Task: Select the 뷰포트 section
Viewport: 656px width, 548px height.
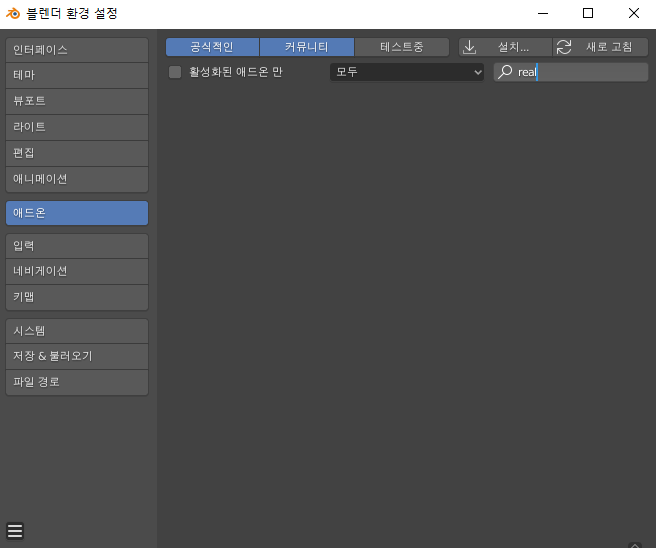Action: click(x=77, y=101)
